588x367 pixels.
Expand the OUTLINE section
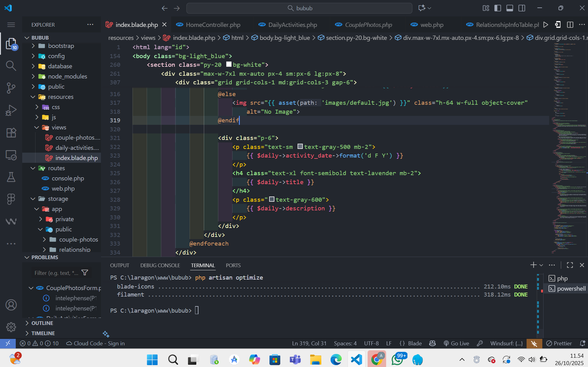[x=42, y=323]
